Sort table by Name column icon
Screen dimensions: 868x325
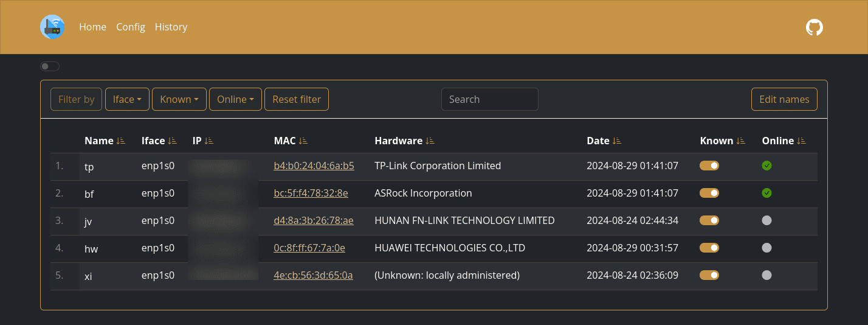click(x=120, y=141)
